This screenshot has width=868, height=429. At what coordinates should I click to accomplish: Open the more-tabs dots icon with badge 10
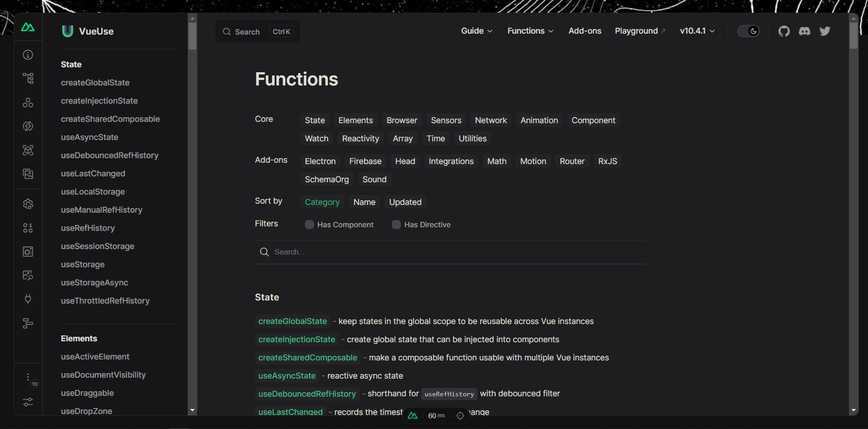(28, 378)
